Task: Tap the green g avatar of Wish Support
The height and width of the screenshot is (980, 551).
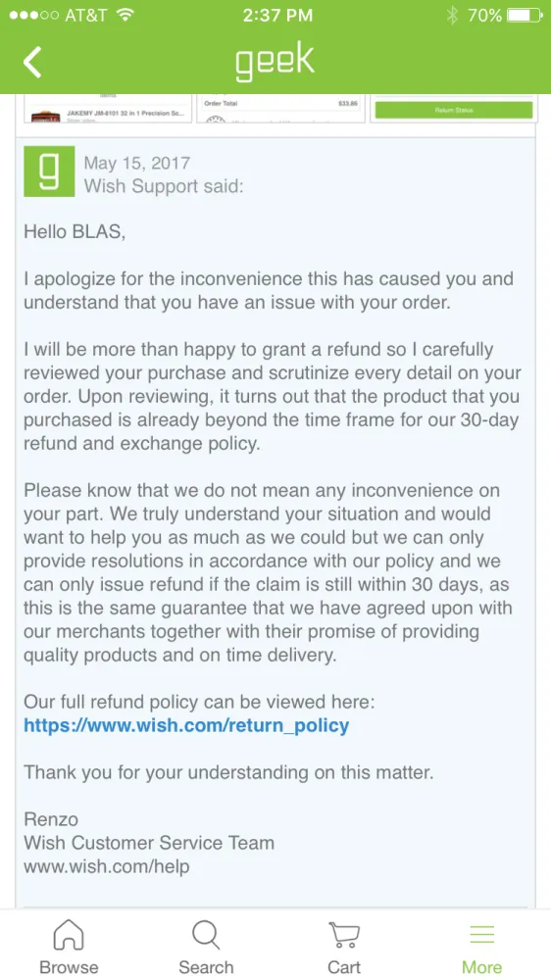Action: tap(49, 171)
